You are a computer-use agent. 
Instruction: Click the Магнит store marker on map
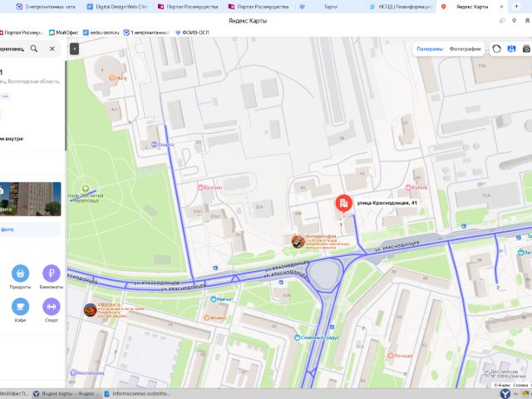[x=214, y=299]
